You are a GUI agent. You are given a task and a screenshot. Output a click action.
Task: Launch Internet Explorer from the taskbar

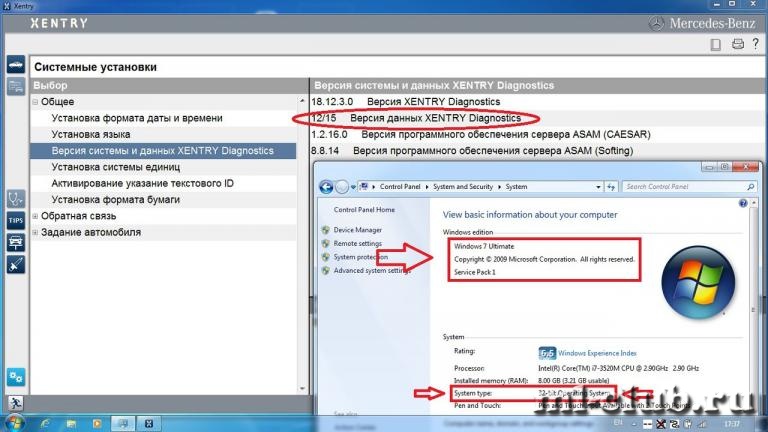point(46,423)
